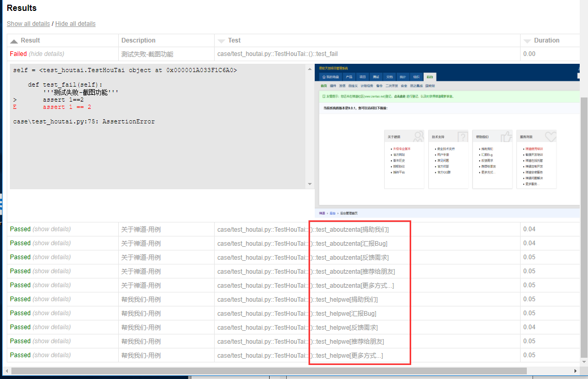Click the Results heading
Screen dimensions: 588x379
click(x=22, y=8)
